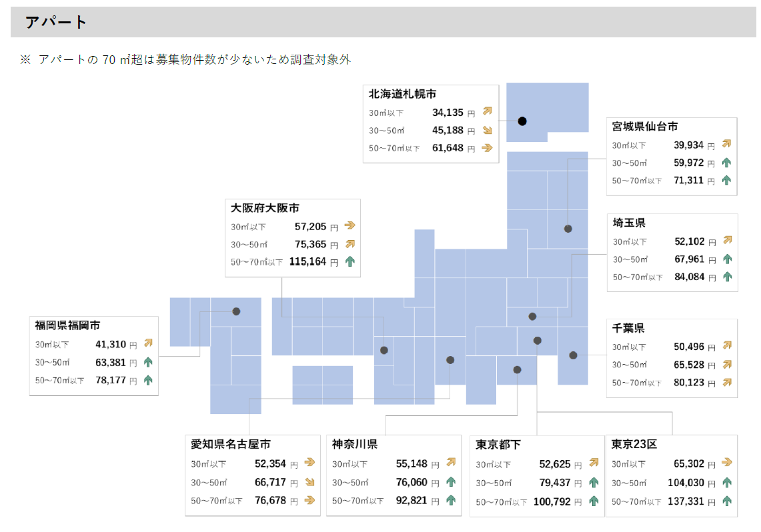Click the green up arrow beside 84,084 円
761x532 pixels.
coord(727,277)
